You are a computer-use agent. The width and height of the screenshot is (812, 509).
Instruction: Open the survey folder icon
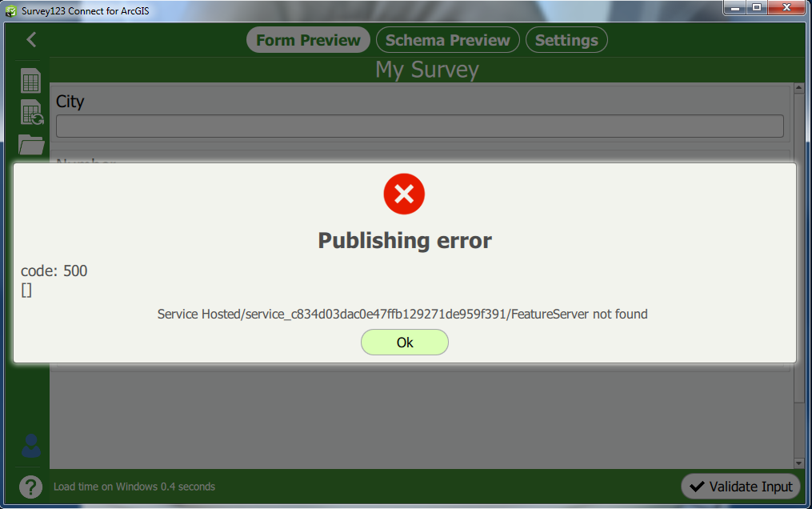31,145
